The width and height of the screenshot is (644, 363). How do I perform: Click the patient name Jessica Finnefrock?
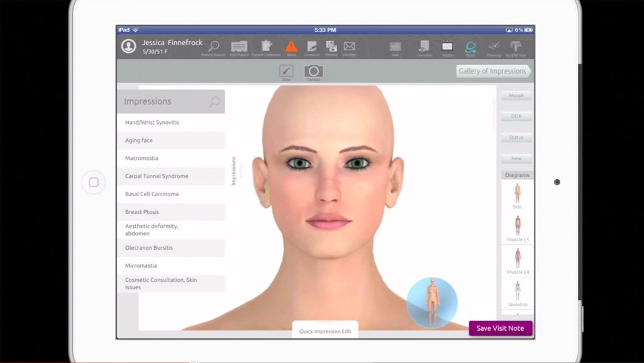pyautogui.click(x=172, y=42)
